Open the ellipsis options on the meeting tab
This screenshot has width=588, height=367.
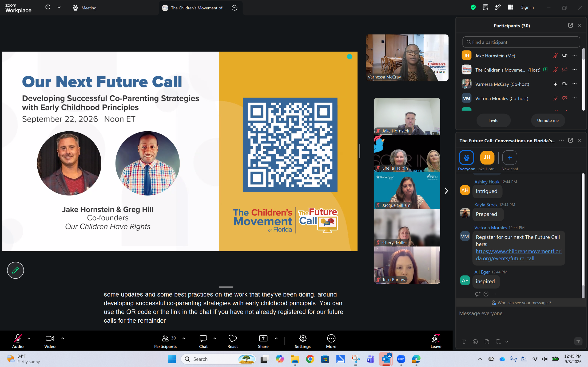234,8
